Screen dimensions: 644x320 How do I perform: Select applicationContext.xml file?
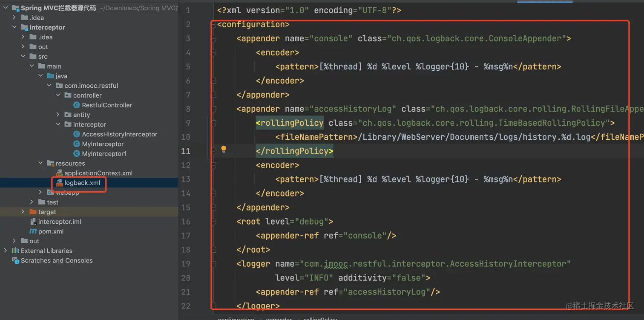(x=98, y=173)
